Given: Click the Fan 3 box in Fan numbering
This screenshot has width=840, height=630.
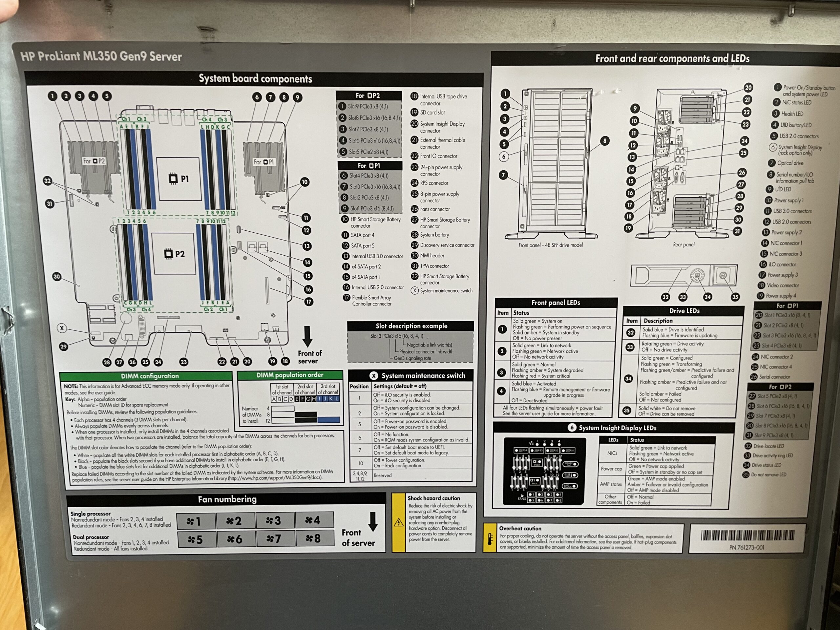Looking at the screenshot, I should [275, 520].
